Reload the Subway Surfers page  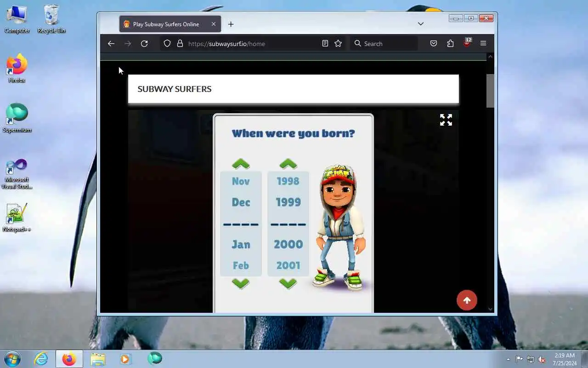(144, 43)
